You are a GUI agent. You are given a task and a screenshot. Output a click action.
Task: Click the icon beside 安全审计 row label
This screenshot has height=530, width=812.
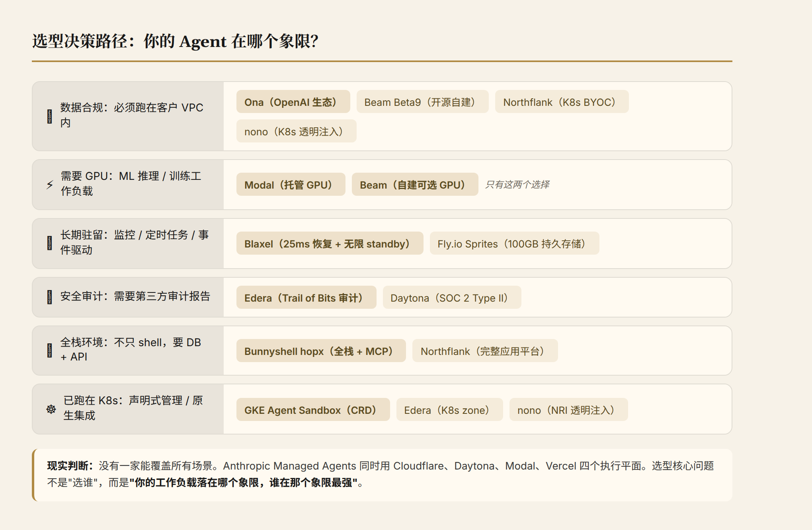(x=49, y=297)
